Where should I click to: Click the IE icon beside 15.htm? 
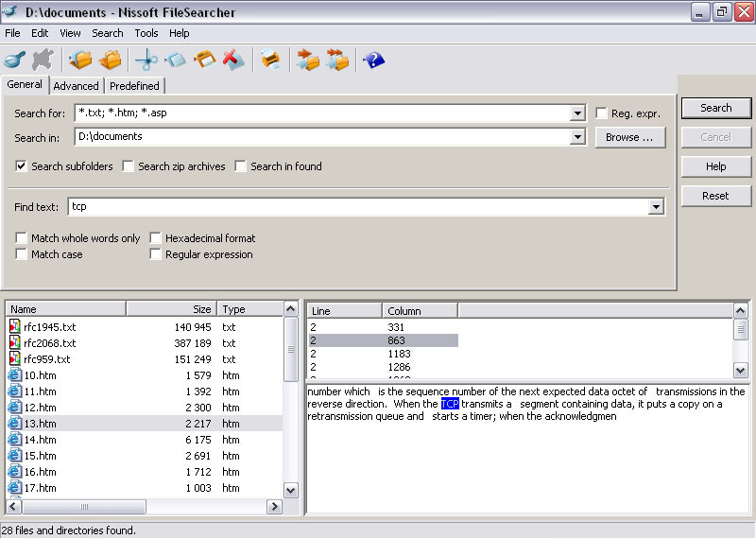click(15, 456)
